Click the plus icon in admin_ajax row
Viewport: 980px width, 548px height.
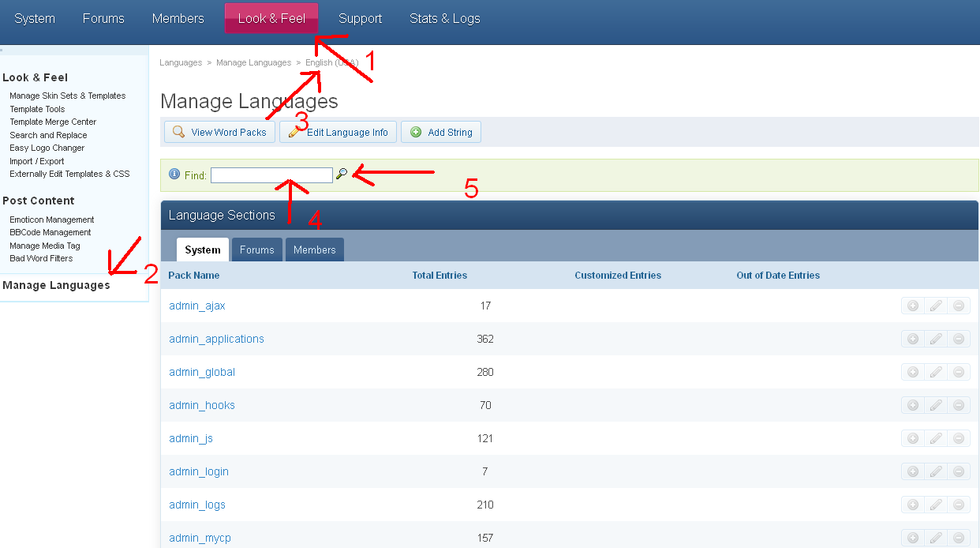pos(913,306)
